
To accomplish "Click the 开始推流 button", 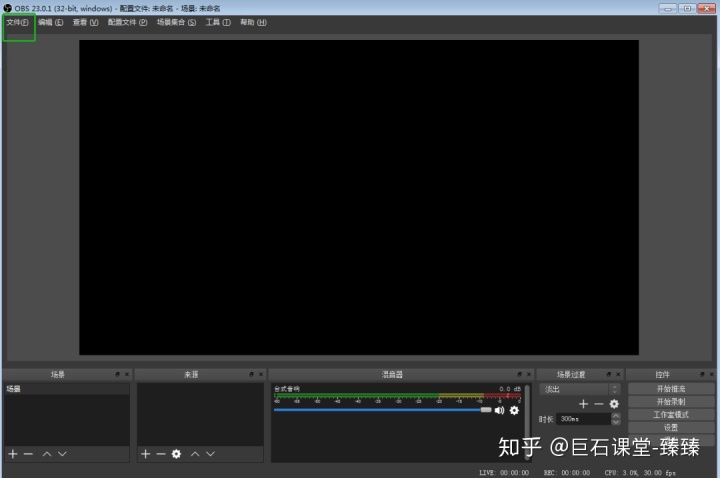I will click(x=671, y=389).
